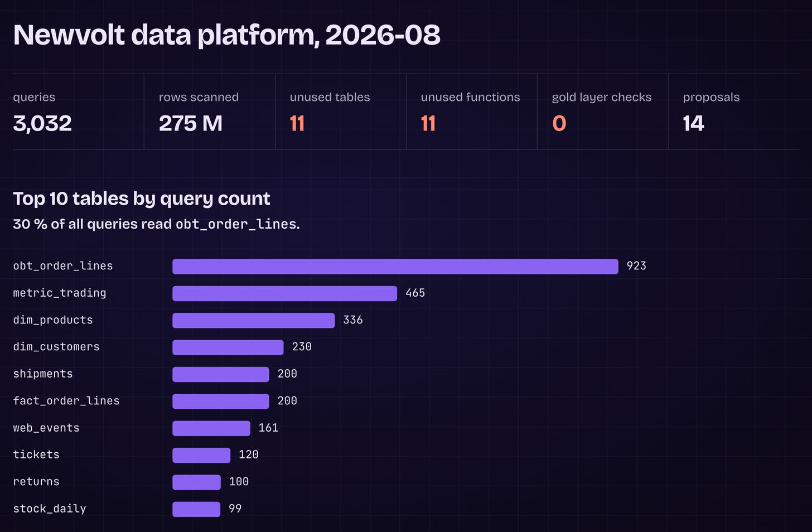Select the shipments row label
This screenshot has width=812, height=532.
click(x=43, y=374)
